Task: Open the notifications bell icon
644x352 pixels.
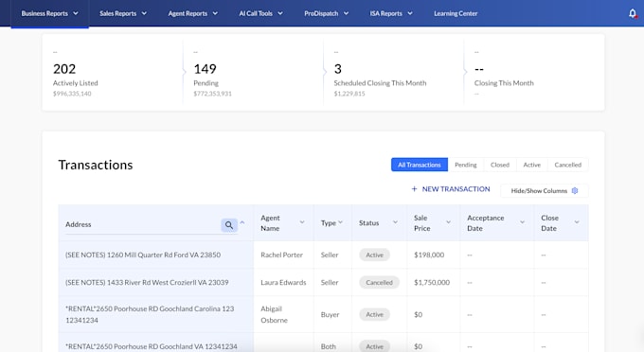Action: click(633, 13)
